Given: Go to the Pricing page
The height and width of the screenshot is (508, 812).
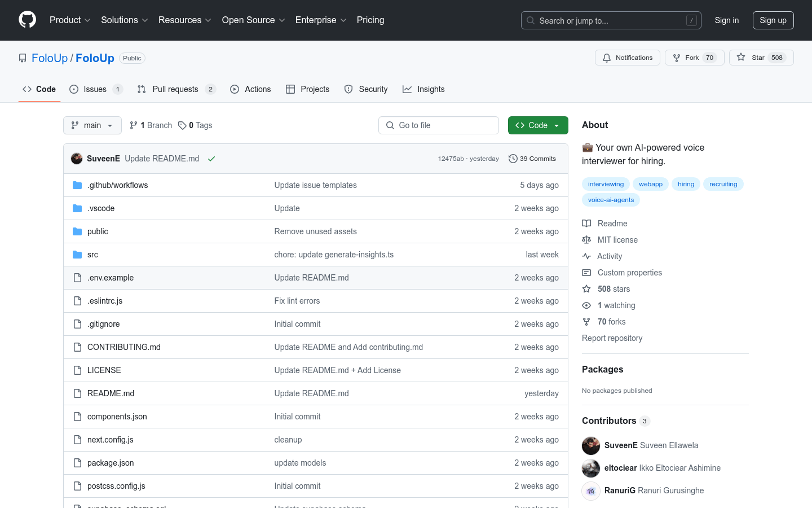Looking at the screenshot, I should click(370, 20).
